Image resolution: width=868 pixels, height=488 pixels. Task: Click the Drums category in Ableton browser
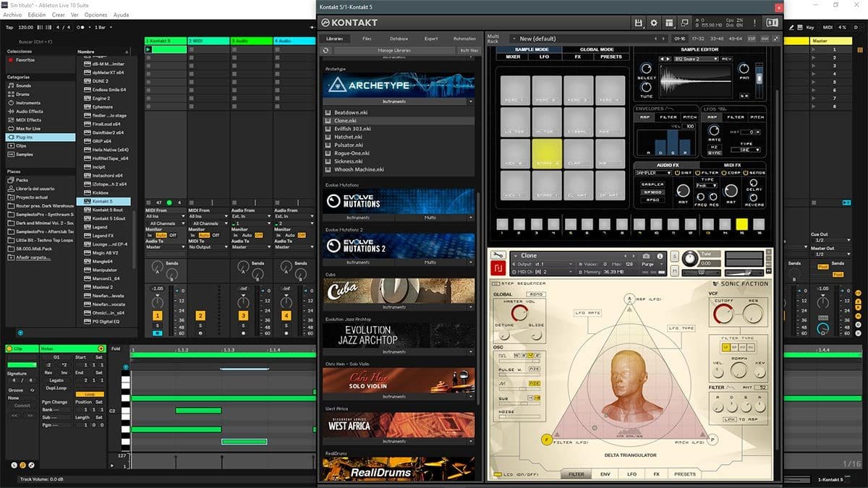click(x=23, y=94)
